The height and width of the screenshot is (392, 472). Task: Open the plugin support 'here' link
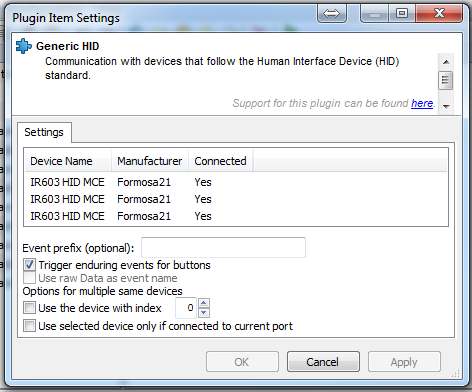(422, 103)
